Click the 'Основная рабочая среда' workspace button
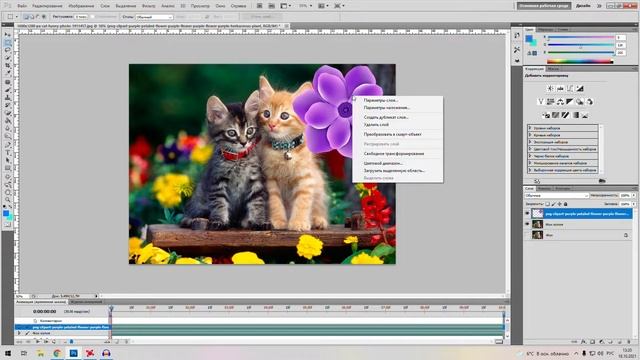 [x=544, y=6]
